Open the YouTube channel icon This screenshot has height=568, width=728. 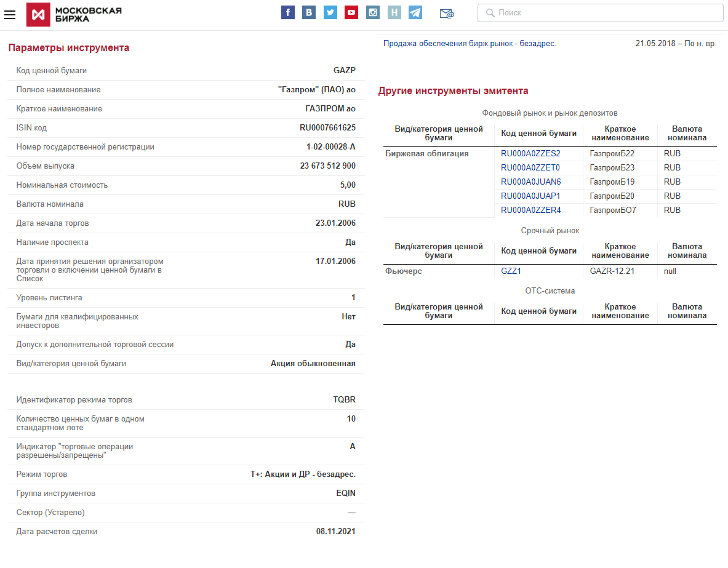(x=351, y=12)
